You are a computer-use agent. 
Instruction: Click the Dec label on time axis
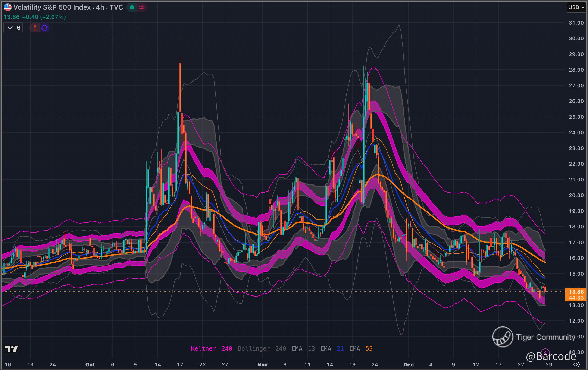point(408,365)
